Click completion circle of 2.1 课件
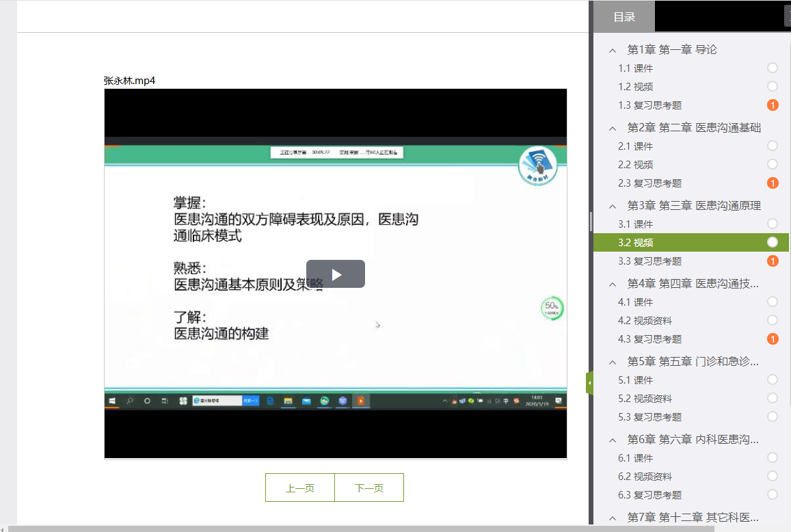The width and height of the screenshot is (791, 532). pos(773,146)
